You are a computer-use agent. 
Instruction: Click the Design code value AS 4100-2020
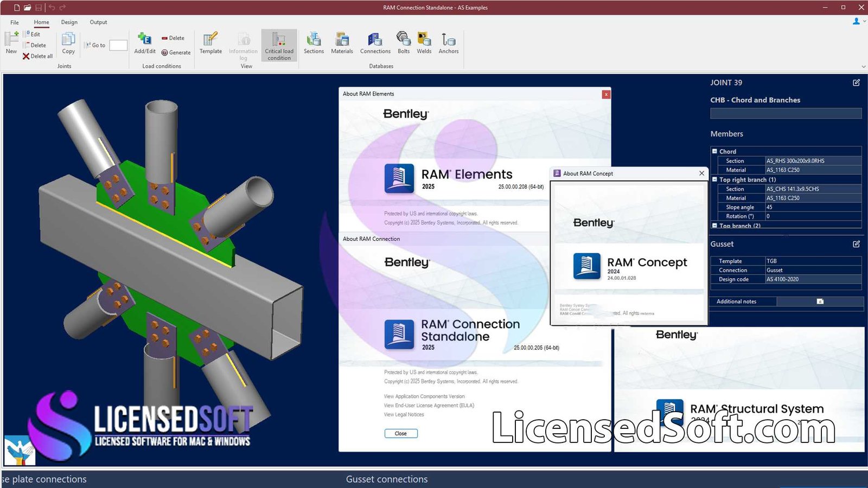(x=813, y=279)
